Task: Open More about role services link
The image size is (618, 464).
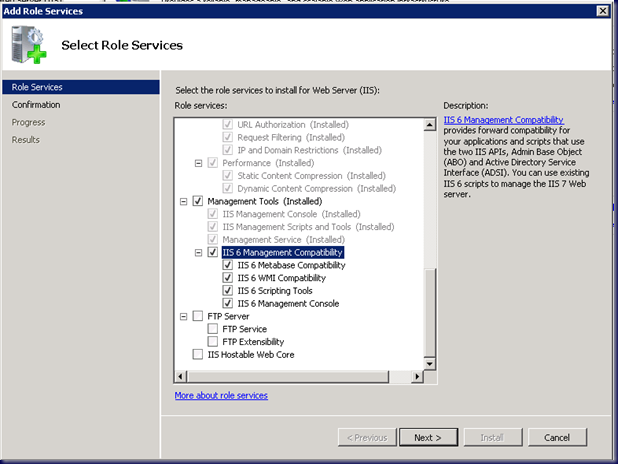Action: 221,395
